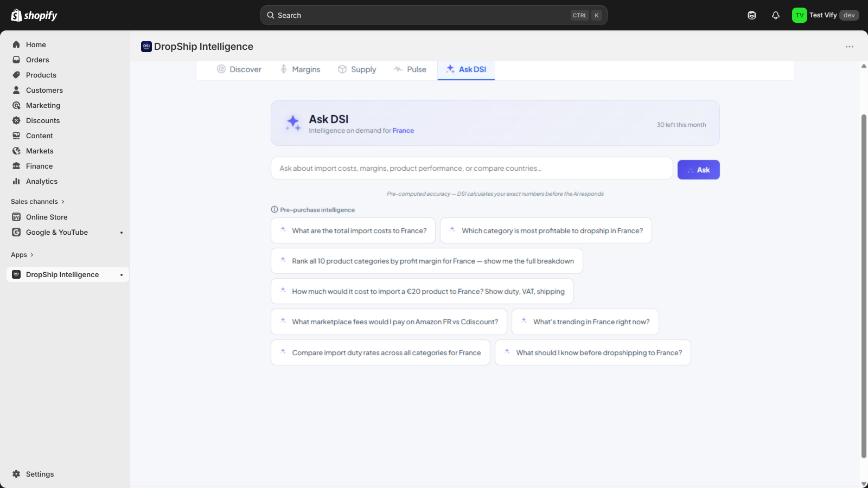Open the Discounts badge icon

[x=16, y=120]
